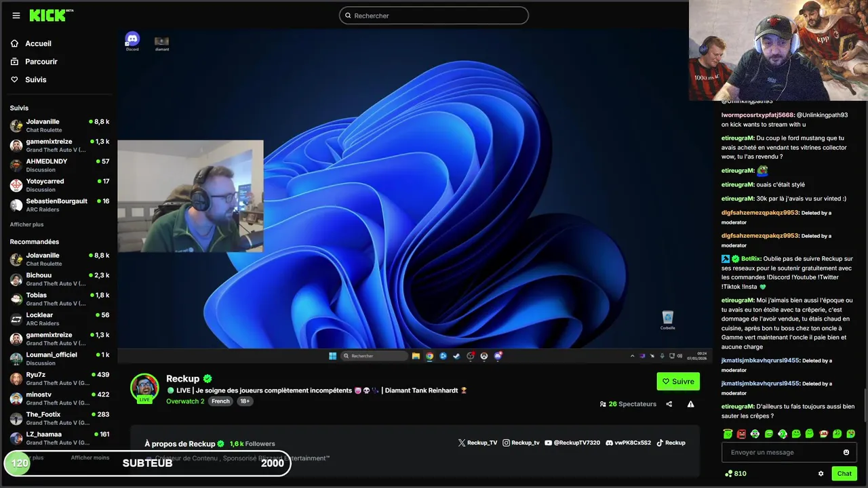Click the streamer webcam overlay in stream
Image resolution: width=868 pixels, height=488 pixels.
191,196
